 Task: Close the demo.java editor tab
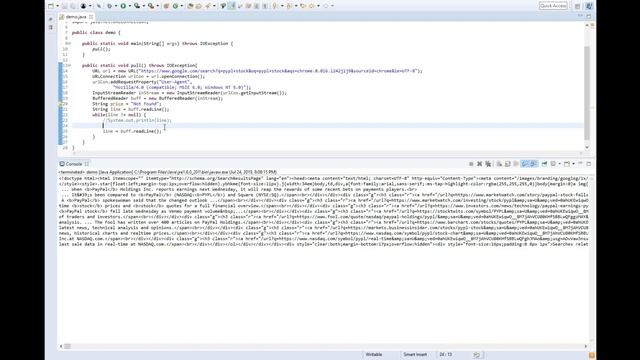click(x=91, y=17)
